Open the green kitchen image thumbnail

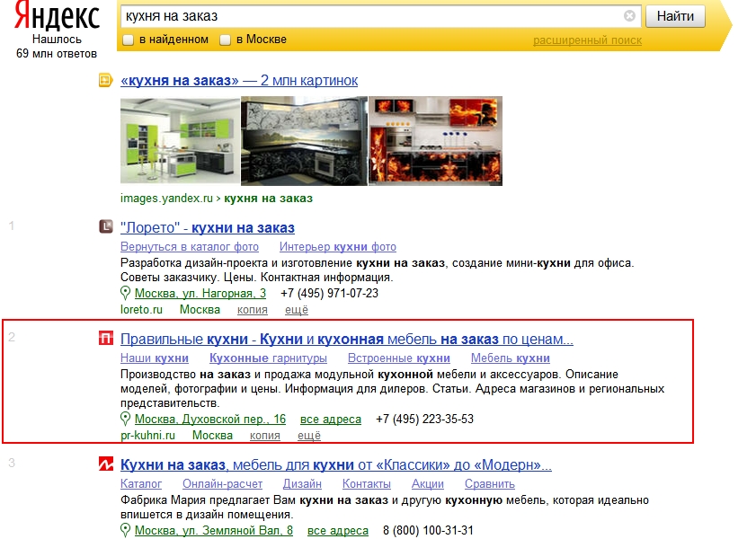click(180, 141)
